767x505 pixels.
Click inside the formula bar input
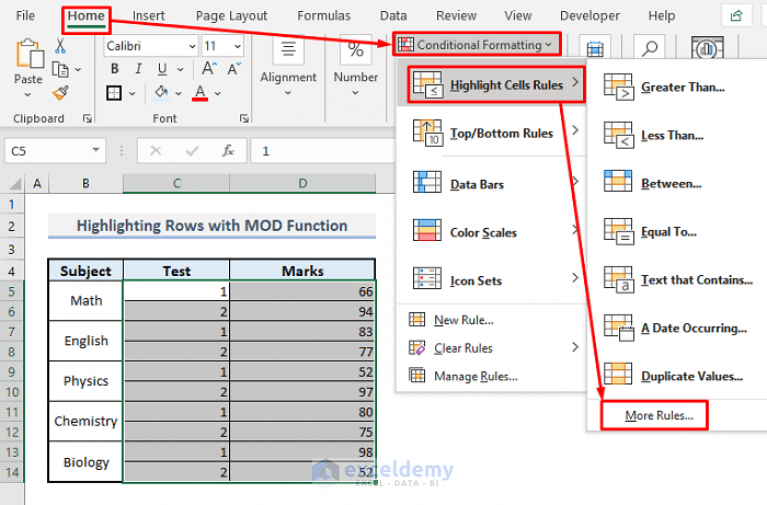(323, 151)
